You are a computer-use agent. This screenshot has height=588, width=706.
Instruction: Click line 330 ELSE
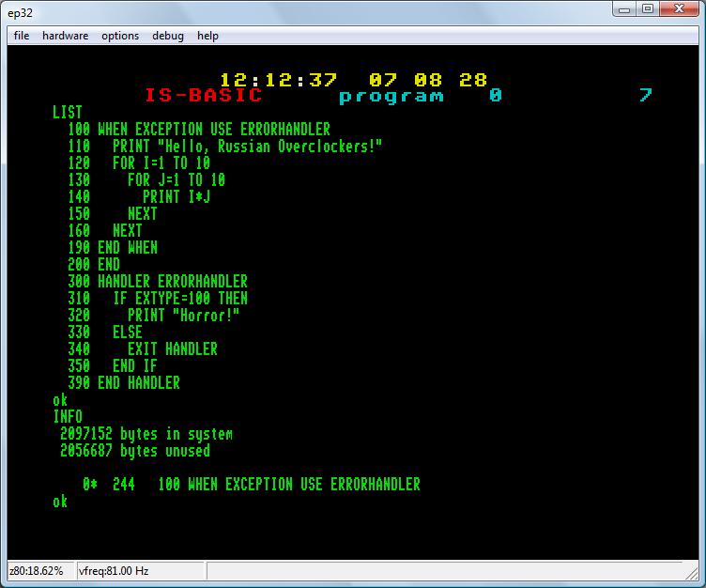[x=105, y=333]
